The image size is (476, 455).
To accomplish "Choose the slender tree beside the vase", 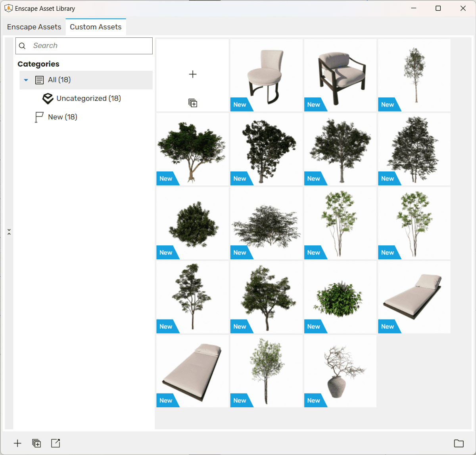I will tap(267, 371).
